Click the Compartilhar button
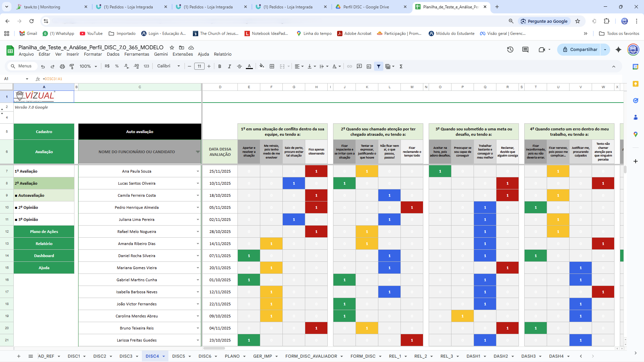The height and width of the screenshot is (362, 644). coord(584,49)
